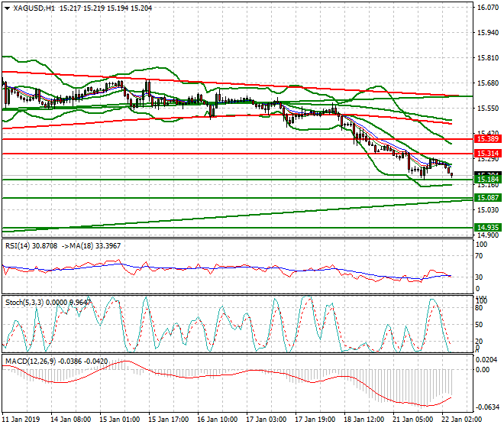Click the RSI(14) 30.8708 indicator label
The width and height of the screenshot is (504, 428).
pyautogui.click(x=31, y=246)
